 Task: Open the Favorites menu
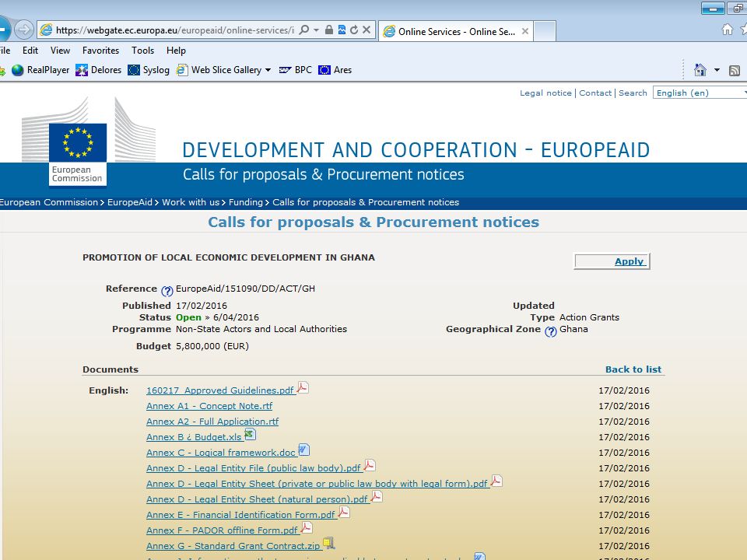[x=100, y=51]
